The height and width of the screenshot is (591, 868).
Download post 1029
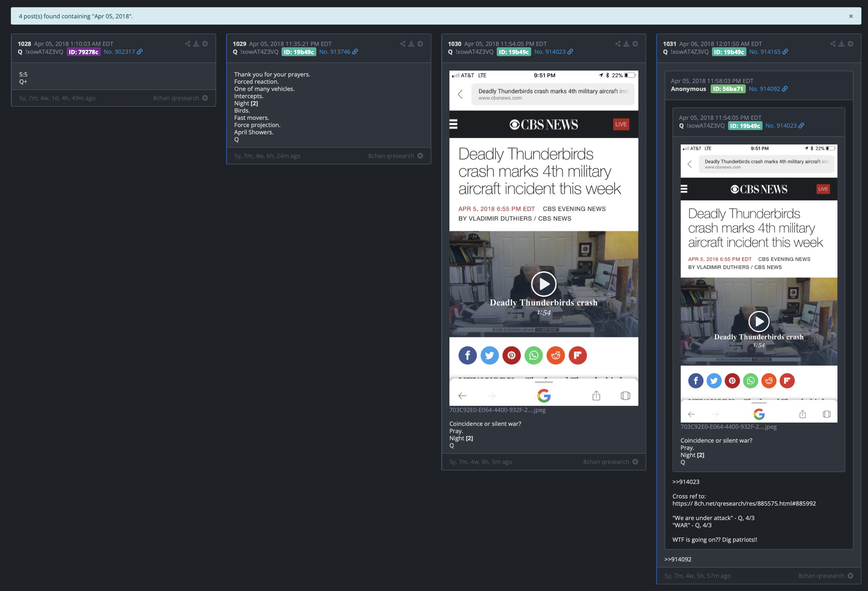[x=411, y=44]
